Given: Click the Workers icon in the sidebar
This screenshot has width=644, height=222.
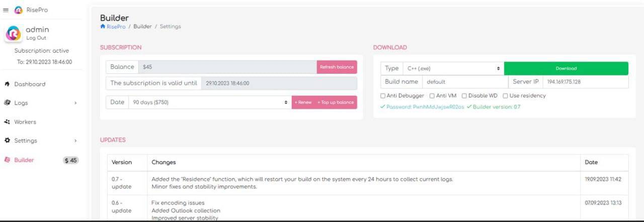Looking at the screenshot, I should click(7, 122).
